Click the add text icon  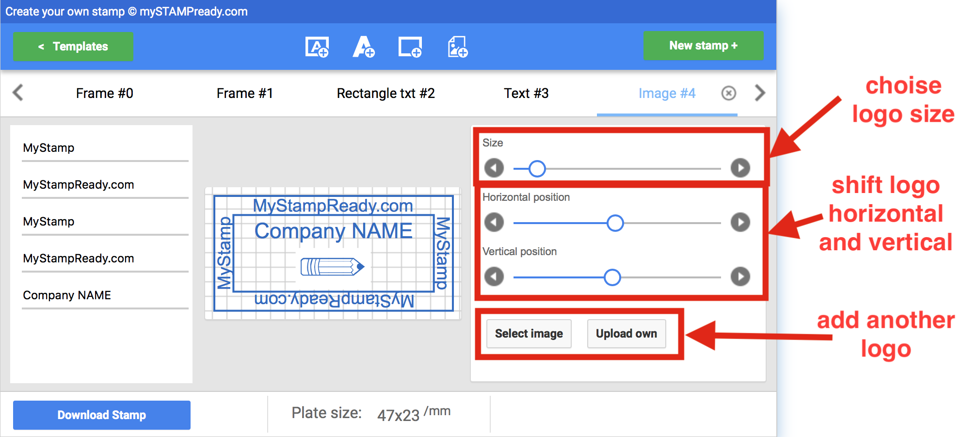[364, 47]
